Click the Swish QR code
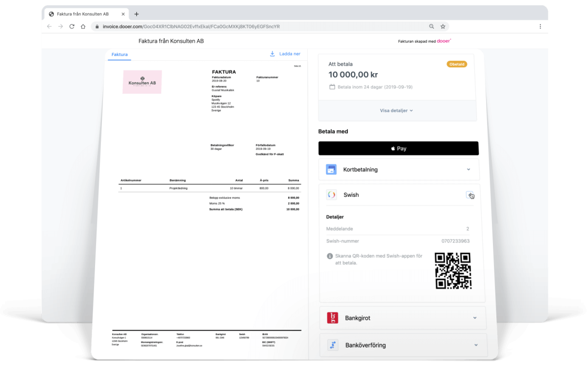The image size is (588, 368). [453, 271]
